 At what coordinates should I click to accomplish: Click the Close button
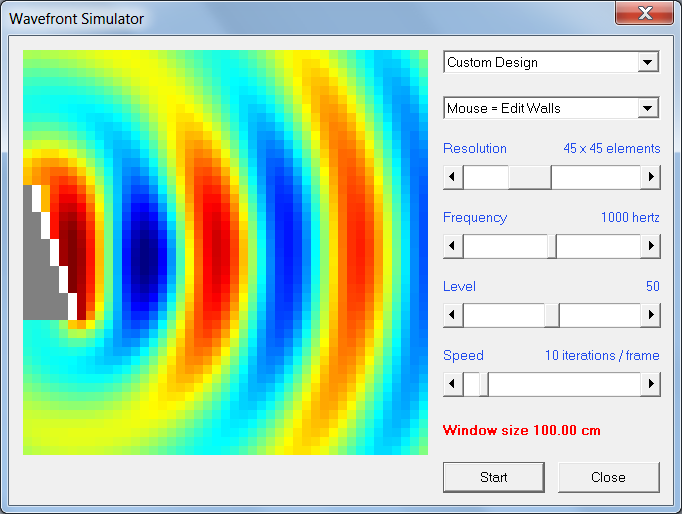(608, 477)
